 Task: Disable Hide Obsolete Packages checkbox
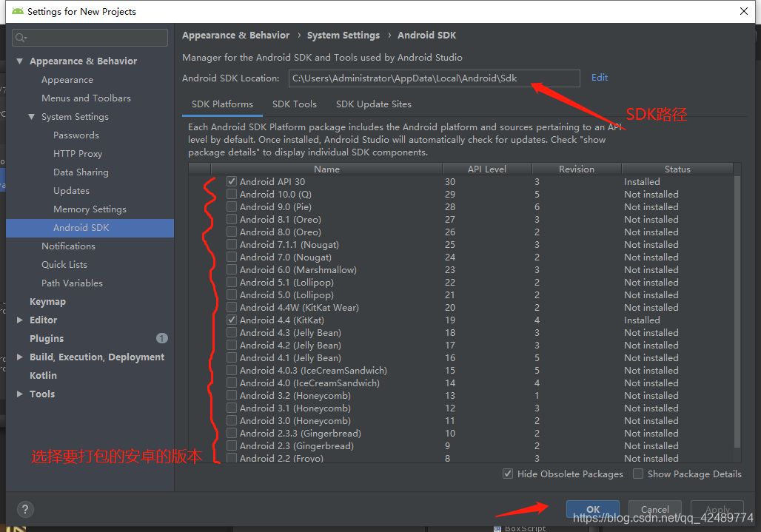(508, 474)
